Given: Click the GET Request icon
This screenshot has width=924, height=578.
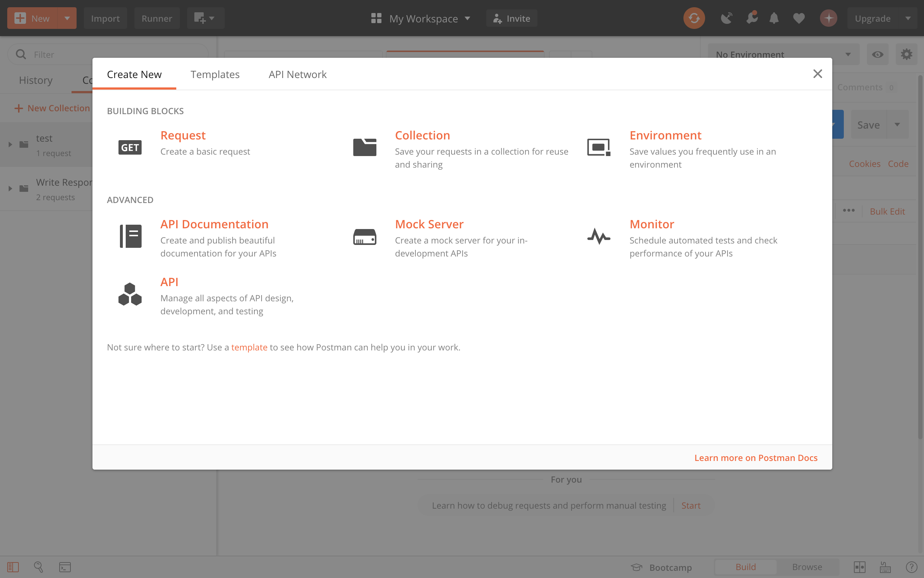Looking at the screenshot, I should [130, 147].
